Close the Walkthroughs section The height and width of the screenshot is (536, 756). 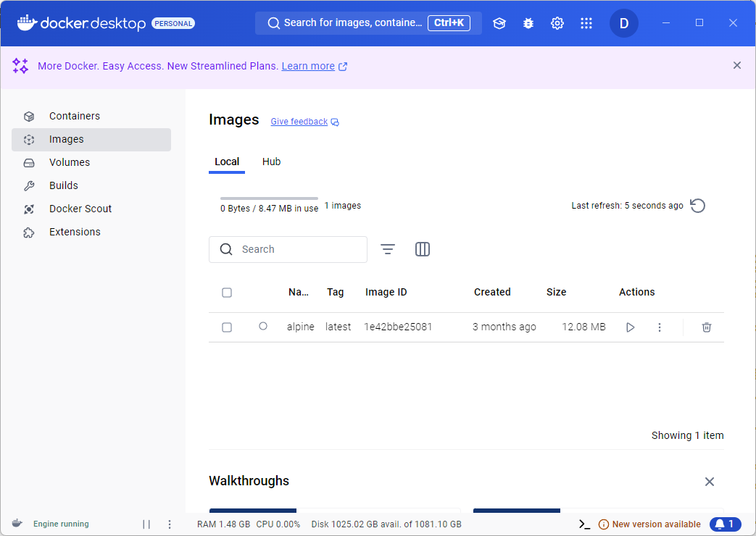click(709, 482)
